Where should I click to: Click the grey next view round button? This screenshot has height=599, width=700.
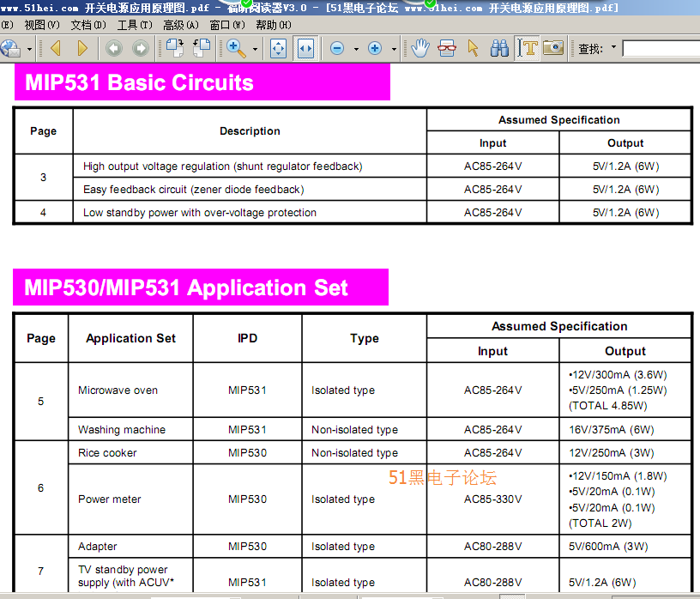pos(141,48)
